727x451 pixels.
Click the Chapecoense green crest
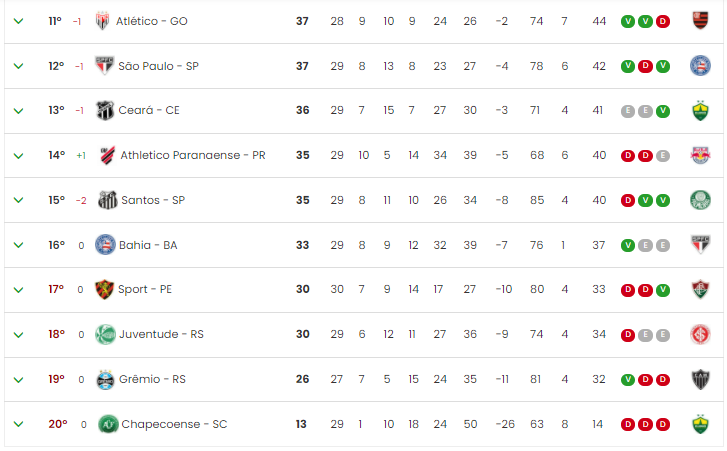(108, 424)
